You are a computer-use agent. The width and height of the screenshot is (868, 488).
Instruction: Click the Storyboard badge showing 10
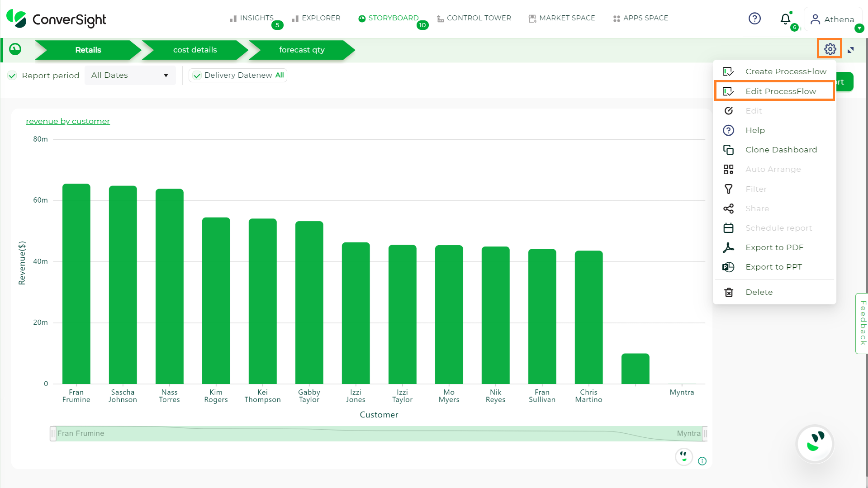click(422, 25)
